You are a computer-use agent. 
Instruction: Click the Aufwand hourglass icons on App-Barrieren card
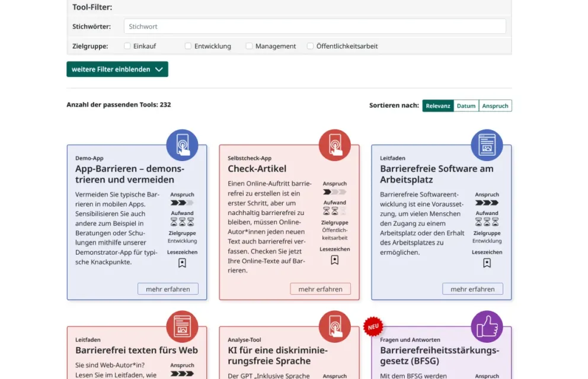(x=182, y=221)
